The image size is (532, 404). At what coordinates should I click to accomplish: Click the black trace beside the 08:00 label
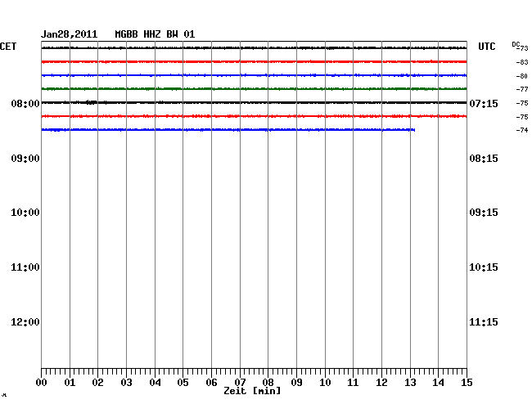254,102
